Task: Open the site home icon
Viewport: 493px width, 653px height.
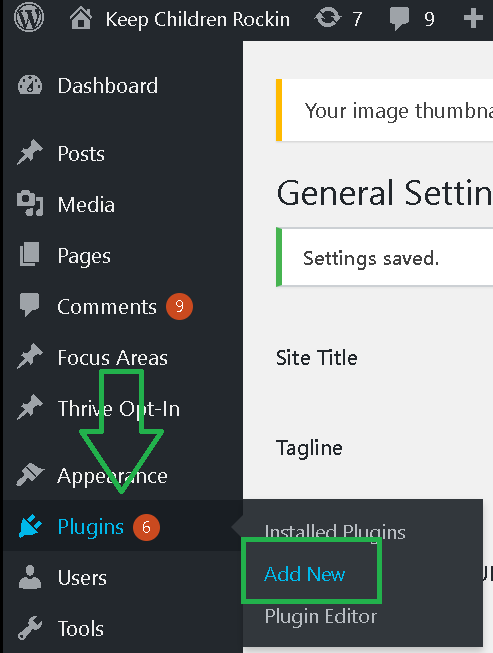Action: (81, 19)
